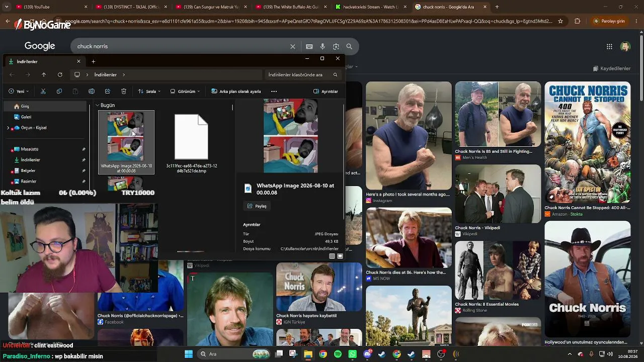Open Chrome extensions puzzle icon
Viewport: 644px width, 362px height.
577,21
